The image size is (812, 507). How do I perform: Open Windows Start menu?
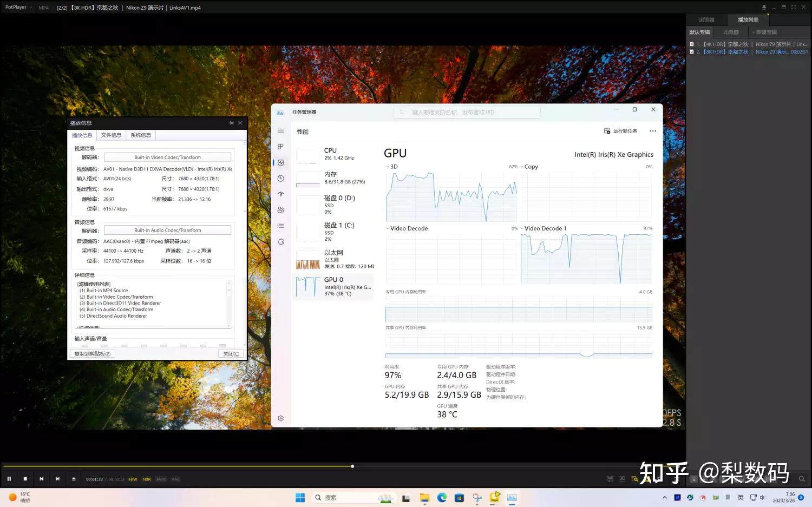[x=299, y=497]
